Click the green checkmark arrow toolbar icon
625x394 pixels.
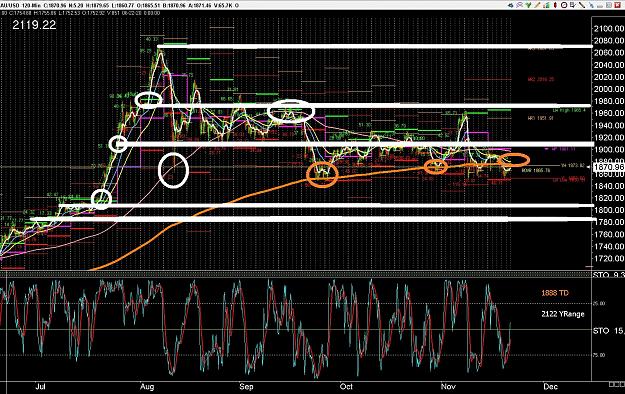coord(529,5)
